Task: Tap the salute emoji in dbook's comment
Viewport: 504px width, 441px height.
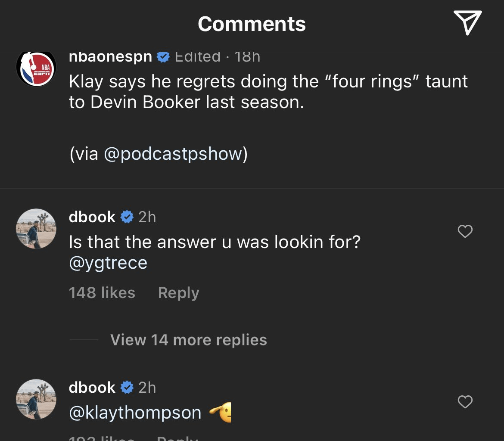Action: [x=221, y=413]
